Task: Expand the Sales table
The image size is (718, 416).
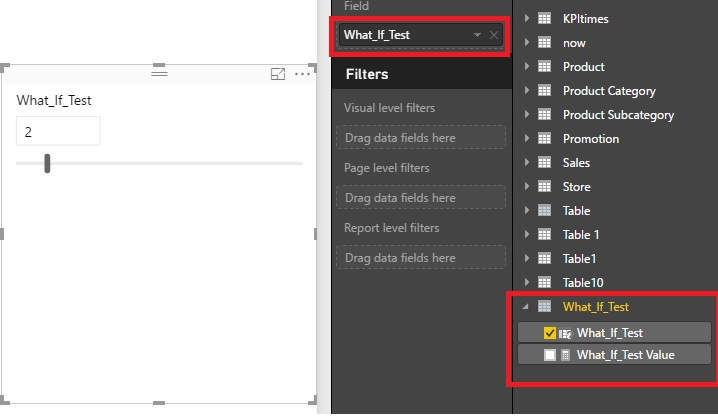Action: pos(527,162)
